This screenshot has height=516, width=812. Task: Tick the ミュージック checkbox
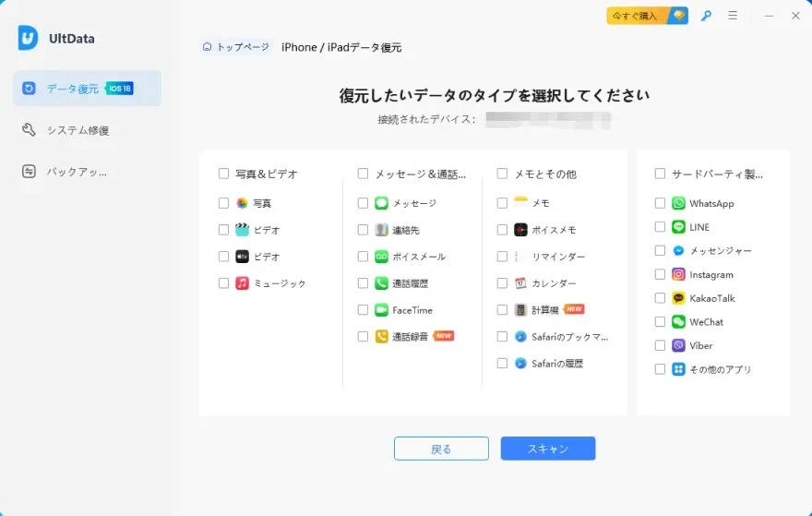223,282
